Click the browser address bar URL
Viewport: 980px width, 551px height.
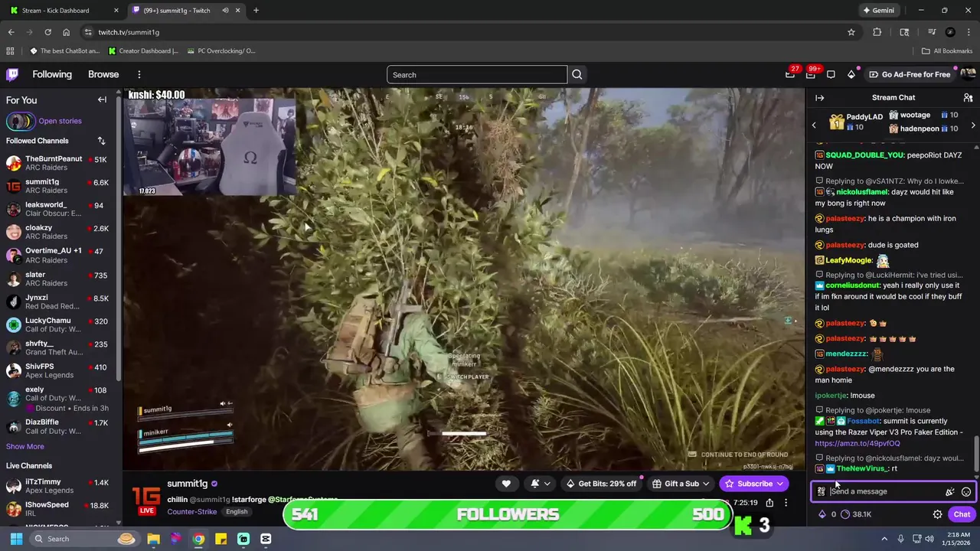click(x=129, y=32)
